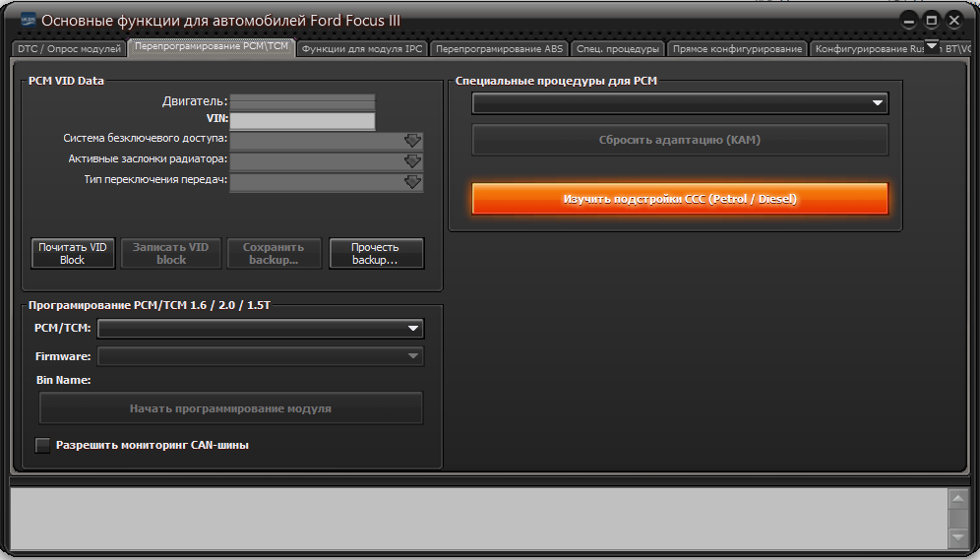980x560 pixels.
Task: Go to the Прямое конфигурирование tab
Action: (738, 48)
